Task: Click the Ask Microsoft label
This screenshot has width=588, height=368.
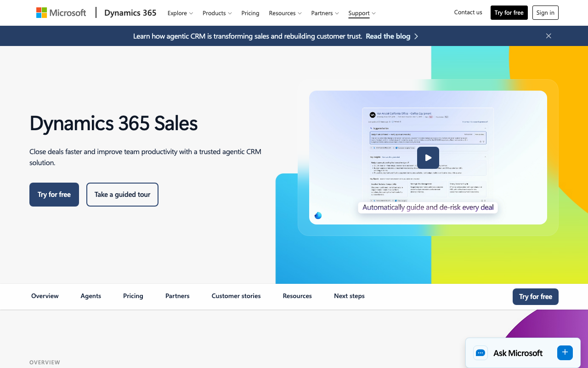Action: click(x=518, y=353)
